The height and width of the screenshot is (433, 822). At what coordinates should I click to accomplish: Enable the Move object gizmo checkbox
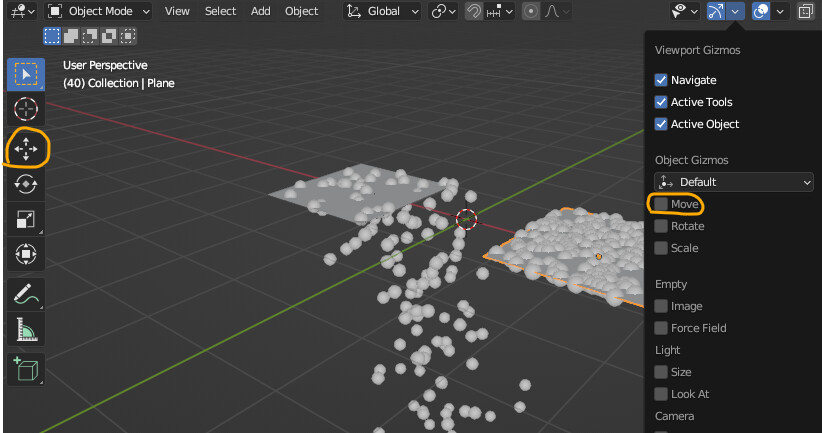click(x=661, y=204)
